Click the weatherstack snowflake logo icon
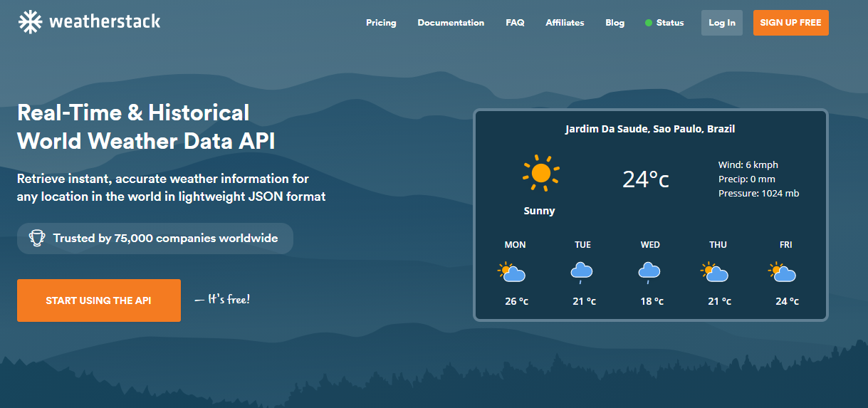The height and width of the screenshot is (408, 868). (30, 22)
